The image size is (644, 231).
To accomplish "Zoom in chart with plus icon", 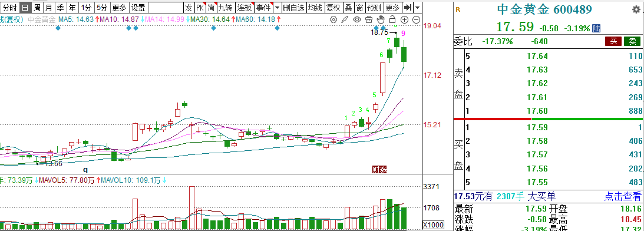I will click(x=405, y=19).
